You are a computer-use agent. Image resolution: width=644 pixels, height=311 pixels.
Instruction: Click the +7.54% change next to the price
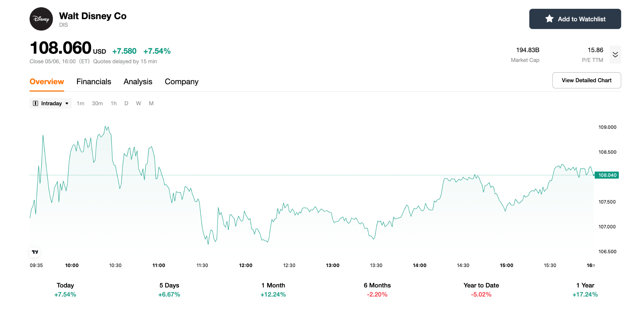(x=157, y=51)
